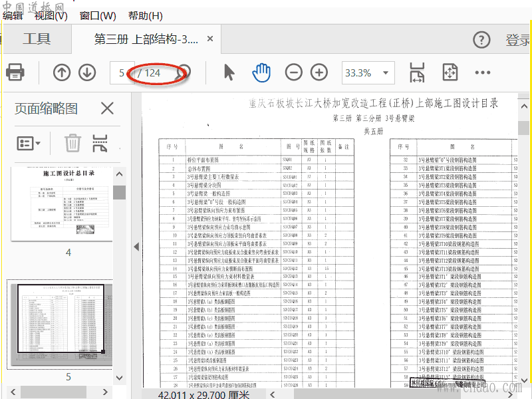Viewport: 532px width, 399px height.
Task: Go to previous page with up arrow
Action: (x=62, y=72)
